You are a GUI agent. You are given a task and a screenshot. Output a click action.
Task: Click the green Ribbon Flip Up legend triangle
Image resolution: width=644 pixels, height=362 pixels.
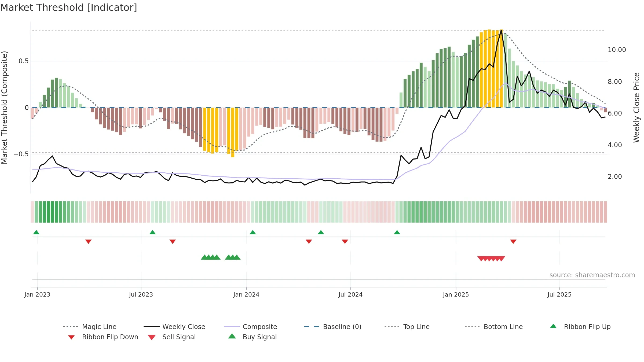click(x=553, y=326)
